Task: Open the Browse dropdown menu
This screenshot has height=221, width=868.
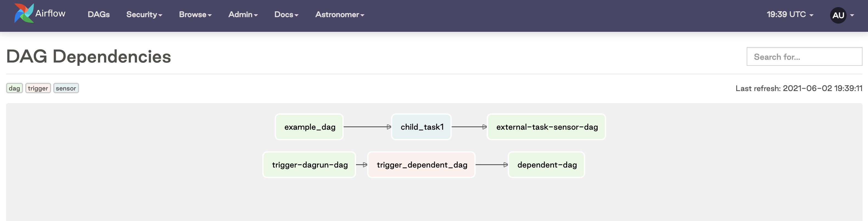Action: (x=195, y=15)
